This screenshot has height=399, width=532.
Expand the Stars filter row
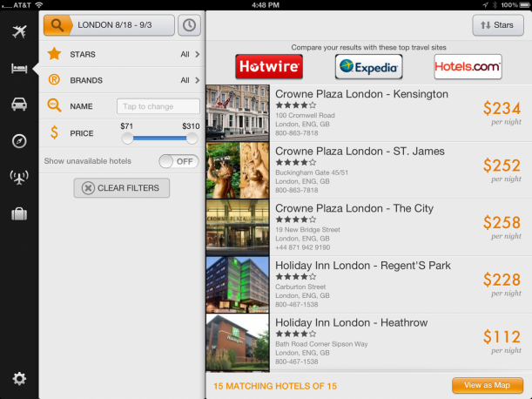pos(122,55)
